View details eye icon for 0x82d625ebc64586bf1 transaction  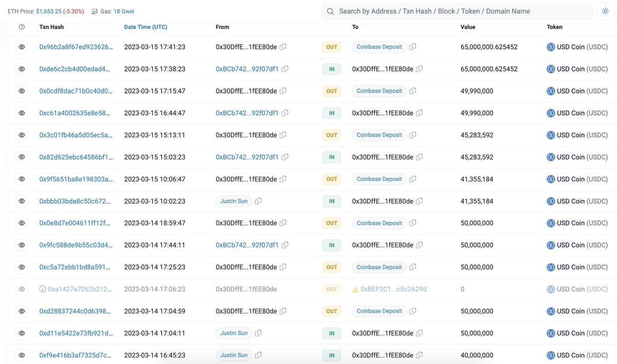point(22,157)
